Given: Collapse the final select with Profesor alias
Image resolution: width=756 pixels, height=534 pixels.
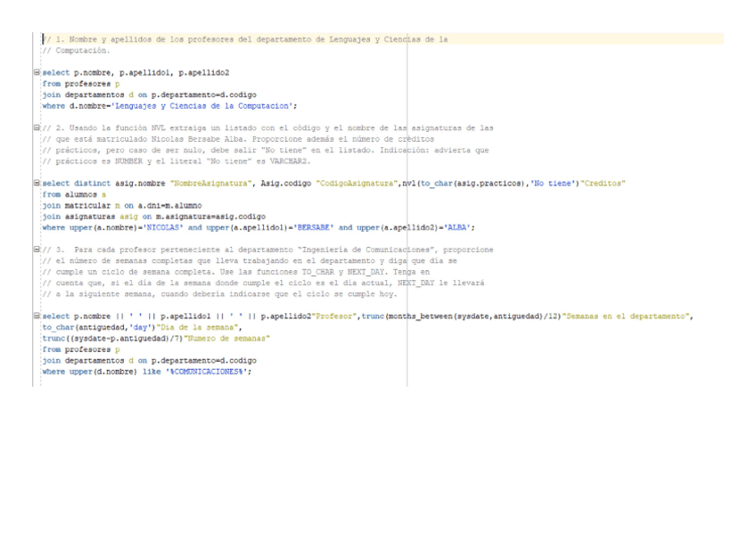Looking at the screenshot, I should [x=36, y=316].
